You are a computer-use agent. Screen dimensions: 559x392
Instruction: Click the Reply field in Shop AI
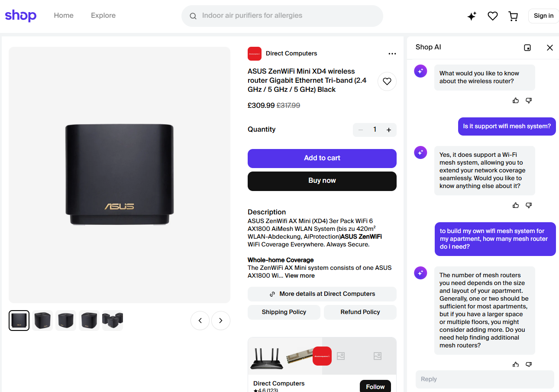click(485, 379)
